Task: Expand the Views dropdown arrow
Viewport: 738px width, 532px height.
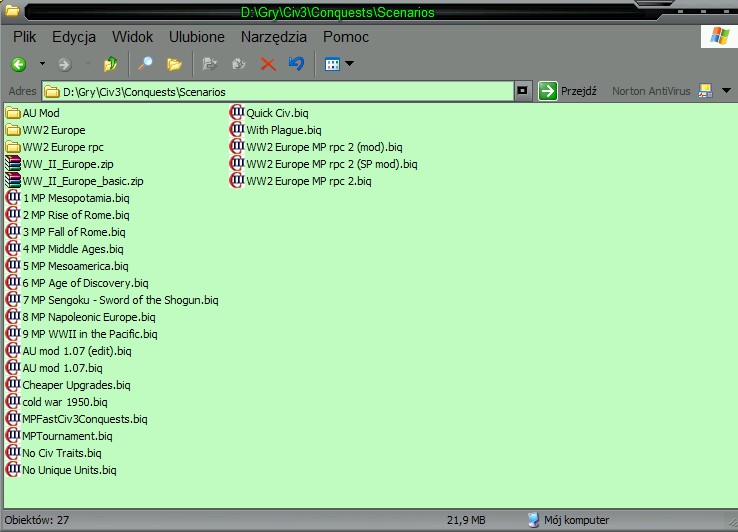Action: (350, 64)
